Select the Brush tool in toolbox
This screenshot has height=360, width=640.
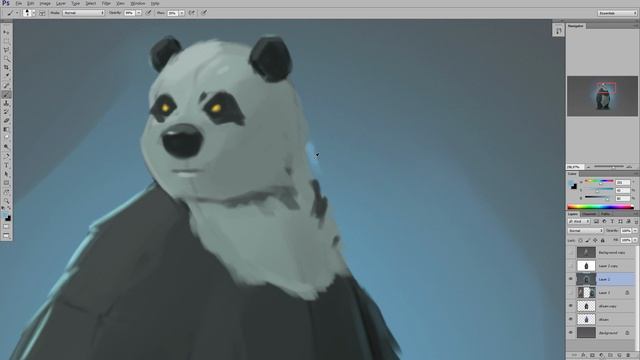click(x=6, y=94)
